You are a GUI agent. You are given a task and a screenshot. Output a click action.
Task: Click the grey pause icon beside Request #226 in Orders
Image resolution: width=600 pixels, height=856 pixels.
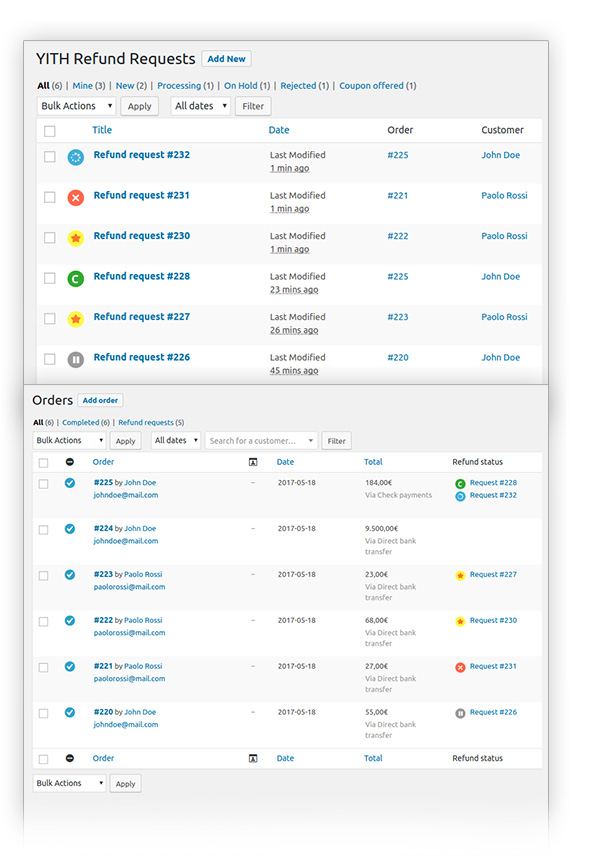tap(460, 713)
